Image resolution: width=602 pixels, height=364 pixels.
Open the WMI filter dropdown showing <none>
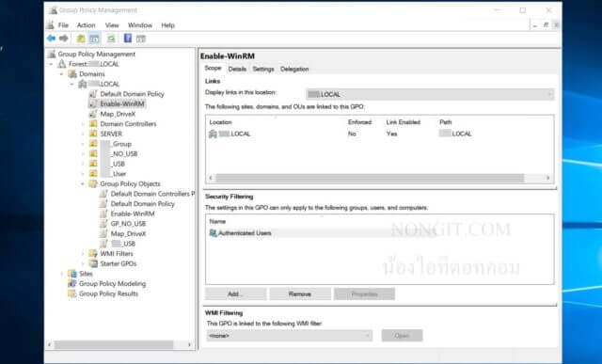point(290,336)
